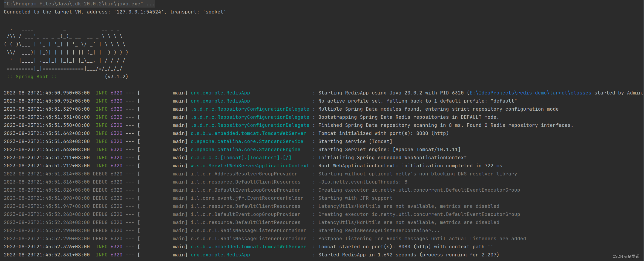Click the ':: Spring Boot ::' label

coord(32,77)
